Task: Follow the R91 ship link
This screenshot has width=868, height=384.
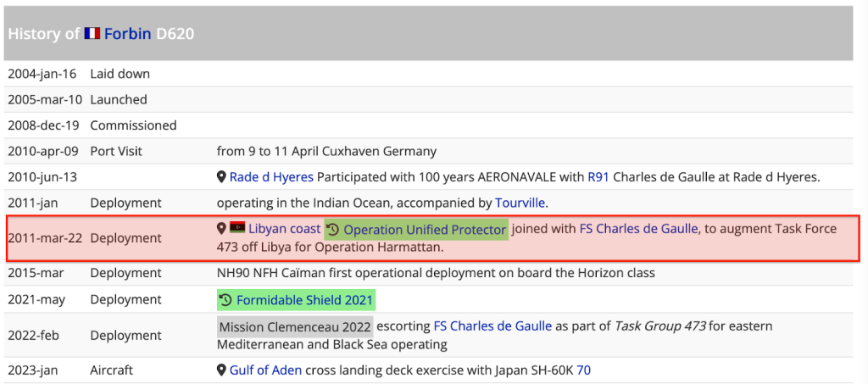Action: (x=598, y=177)
